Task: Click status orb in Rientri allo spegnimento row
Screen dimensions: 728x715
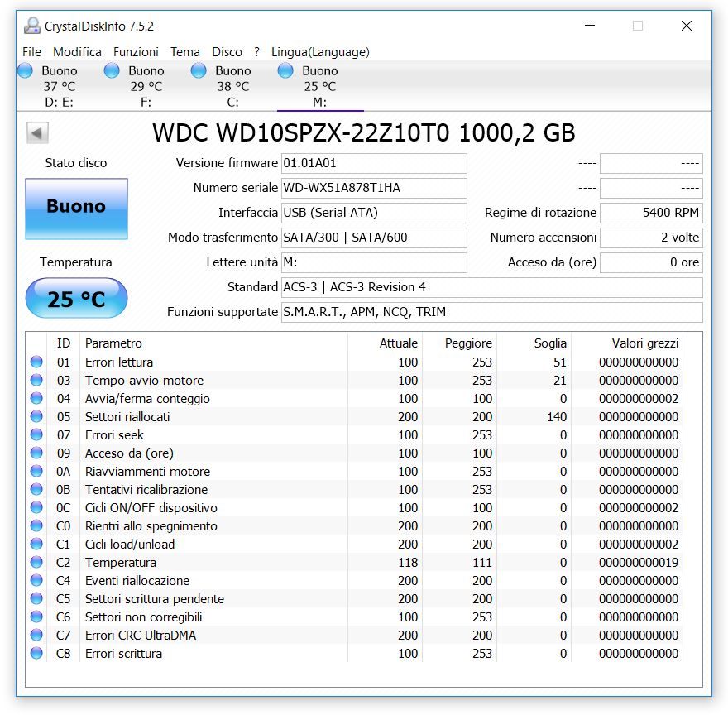Action: click(36, 525)
